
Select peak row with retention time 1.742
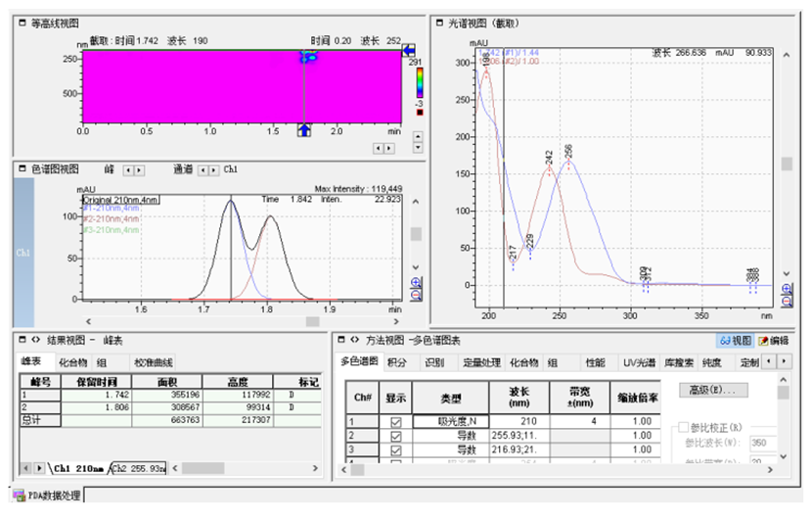pyautogui.click(x=170, y=395)
